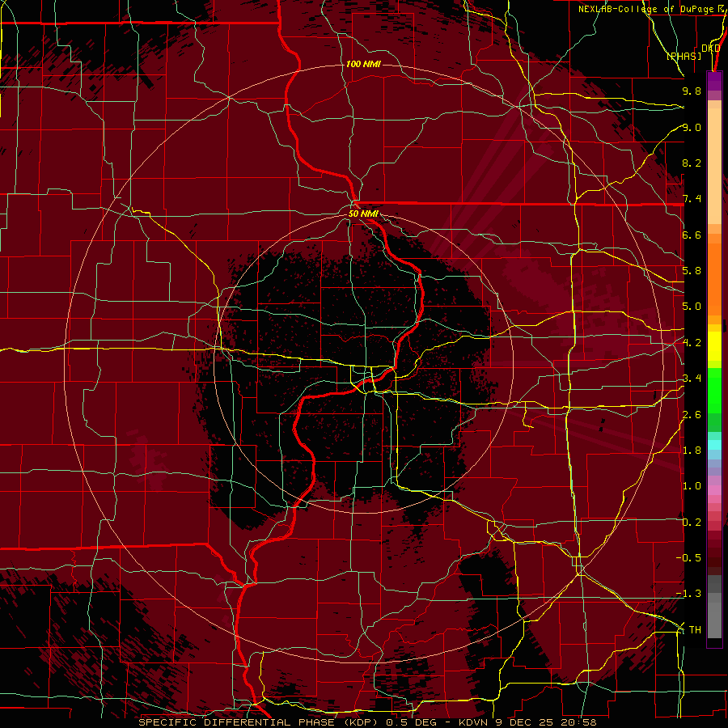Click the -0.5 value on color scale

pyautogui.click(x=689, y=558)
